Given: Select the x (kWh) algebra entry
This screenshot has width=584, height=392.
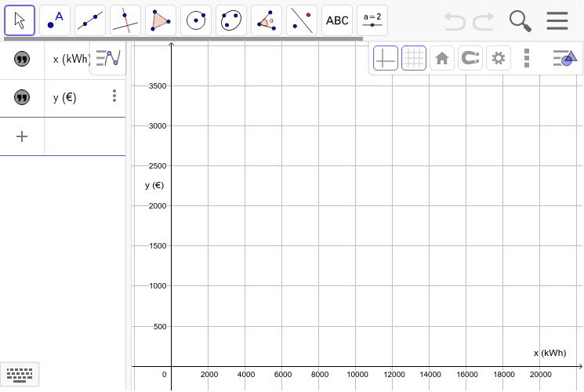Looking at the screenshot, I should click(x=71, y=60).
